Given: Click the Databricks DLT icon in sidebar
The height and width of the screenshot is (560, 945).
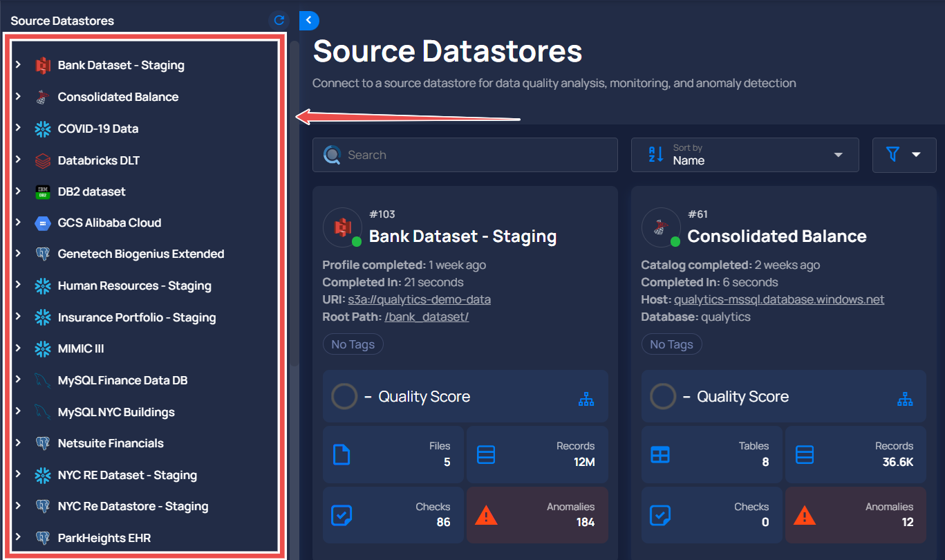Looking at the screenshot, I should click(x=43, y=160).
